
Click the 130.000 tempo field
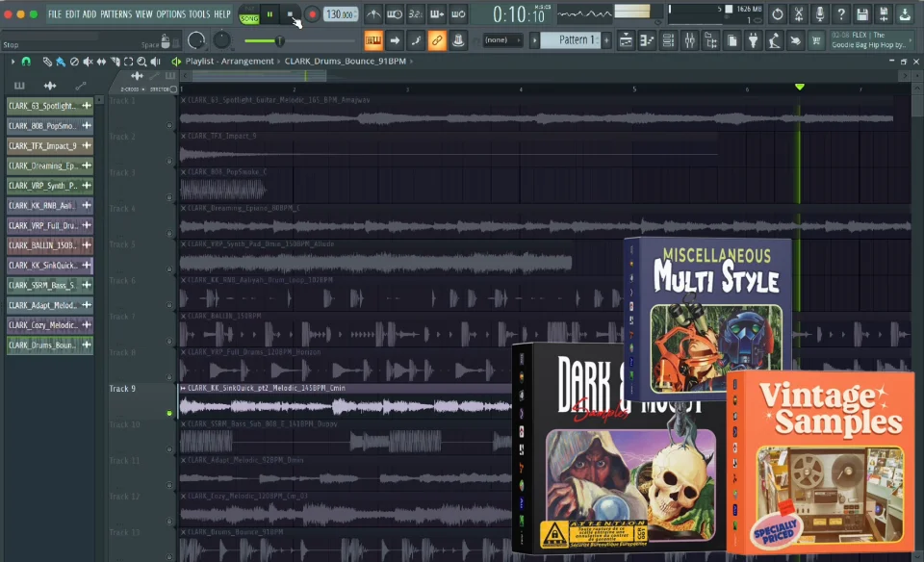coord(340,14)
